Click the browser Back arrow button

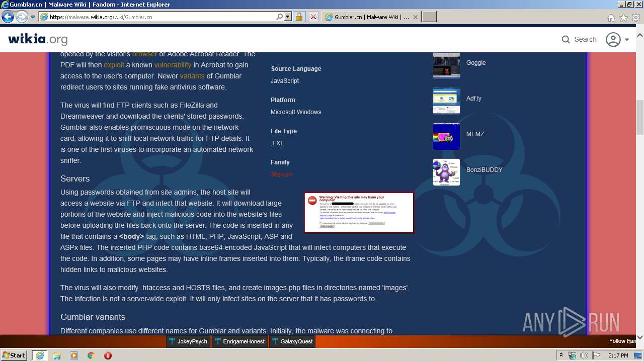[8, 17]
